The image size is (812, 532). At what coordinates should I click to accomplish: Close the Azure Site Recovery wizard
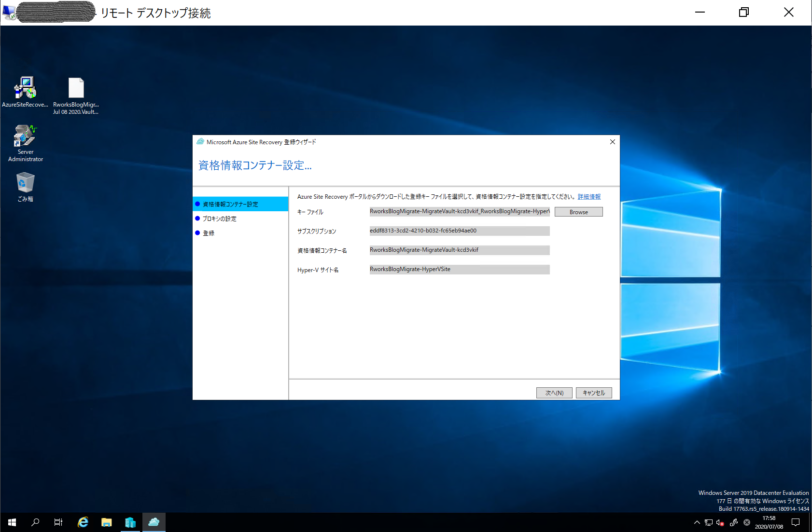click(612, 142)
